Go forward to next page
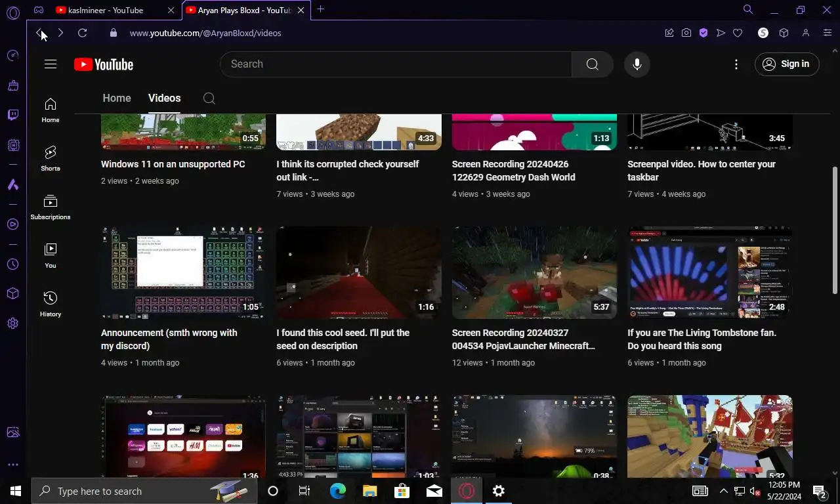840x504 pixels. point(60,33)
